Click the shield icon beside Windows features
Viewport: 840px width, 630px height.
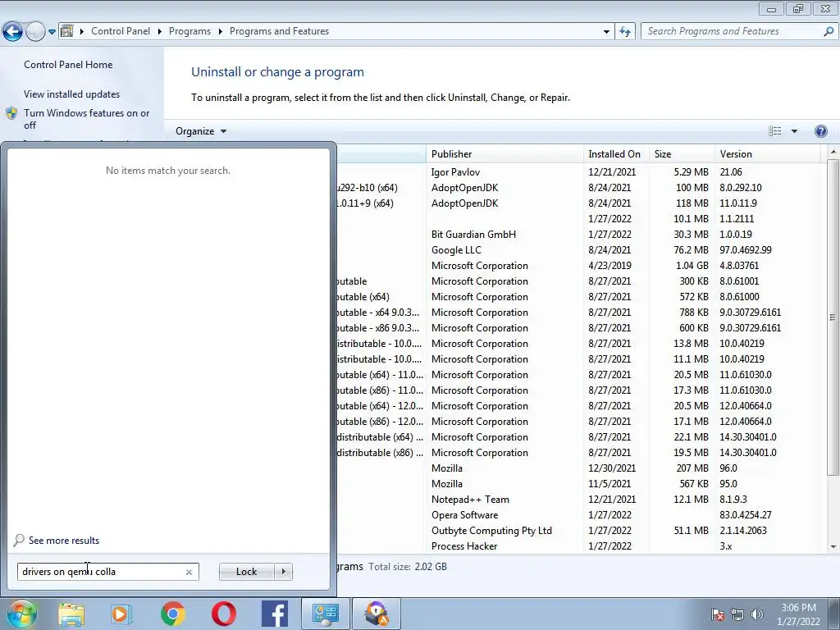11,113
